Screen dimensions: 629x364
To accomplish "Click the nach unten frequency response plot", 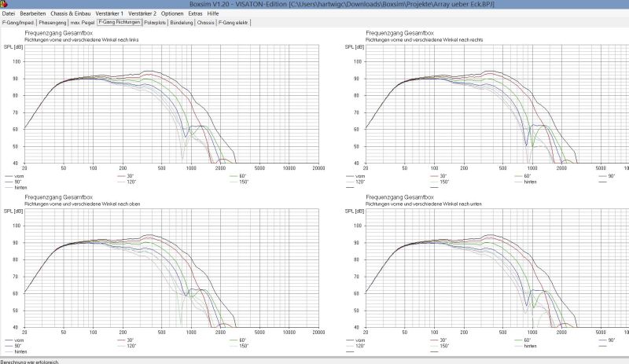I will (x=497, y=268).
